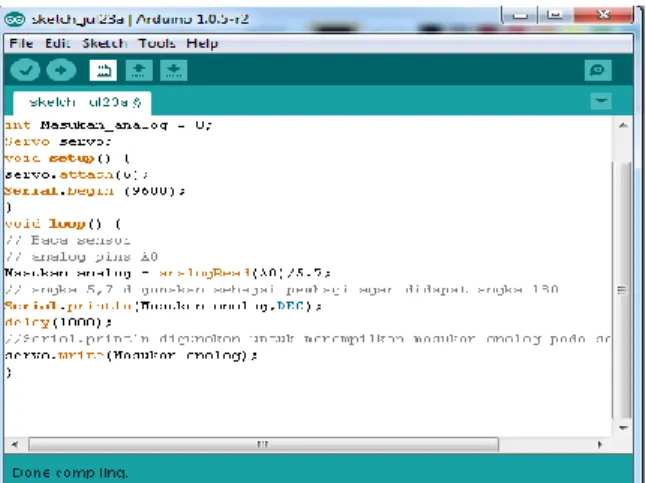Click the horizontal scrollbar right arrow
Screen dimensions: 646x483
click(599, 444)
